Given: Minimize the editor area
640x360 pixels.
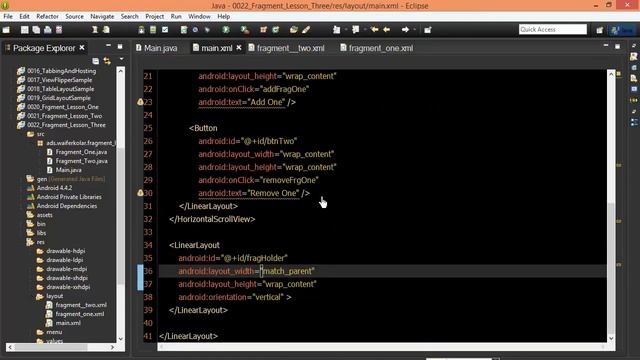Looking at the screenshot, I should [606, 46].
